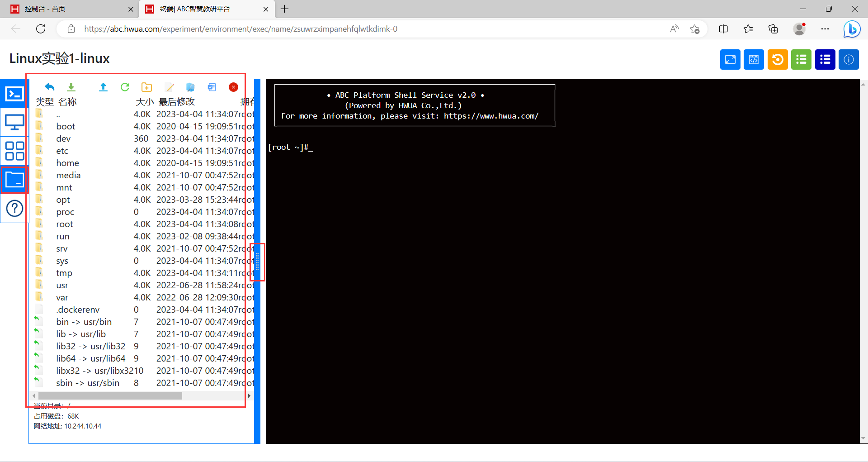
Task: Refresh the file list
Action: [x=125, y=87]
